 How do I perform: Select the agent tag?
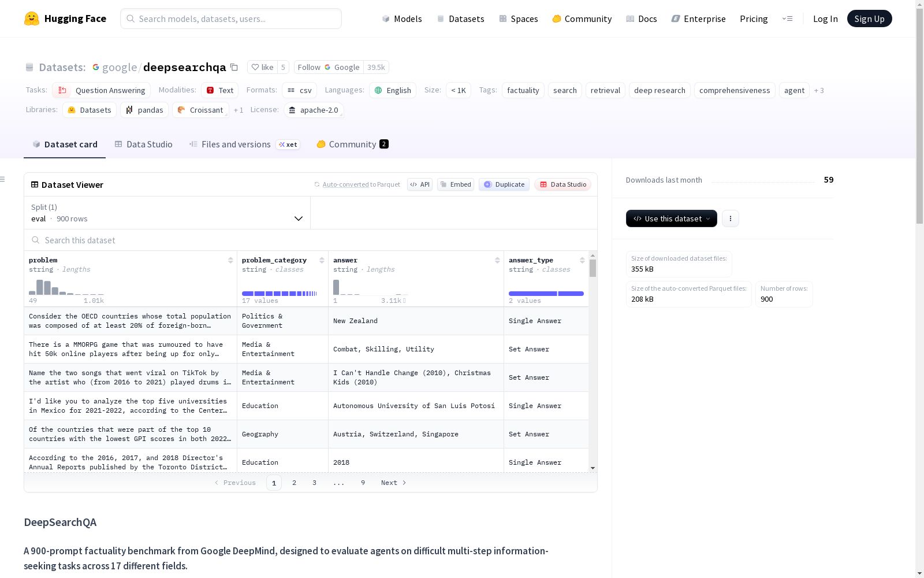coord(794,90)
